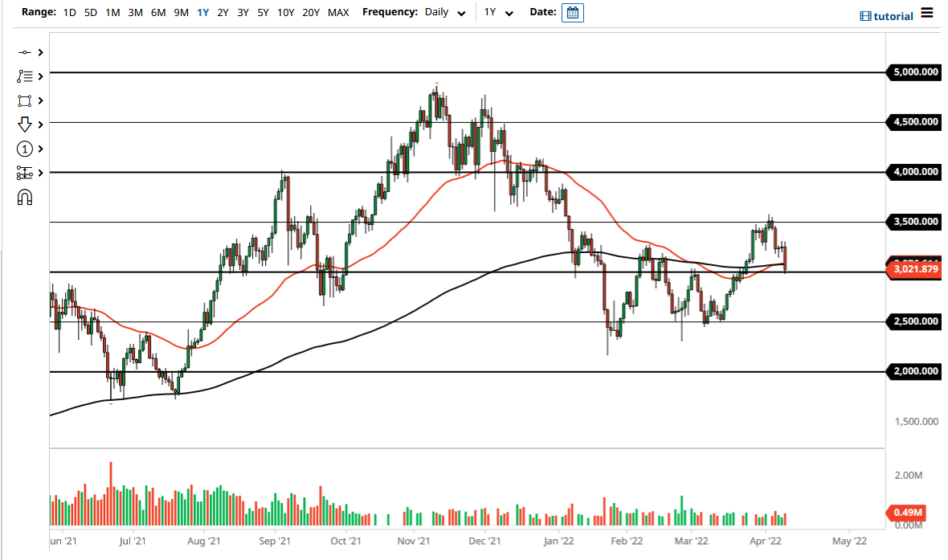Select the down arrow annotation tool
This screenshot has height=560, width=948.
point(24,125)
